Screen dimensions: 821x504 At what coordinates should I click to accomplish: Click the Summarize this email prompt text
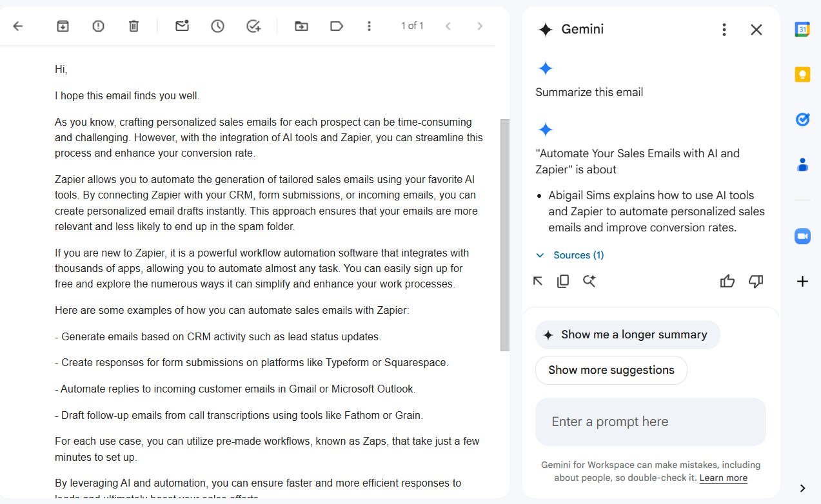(x=589, y=92)
